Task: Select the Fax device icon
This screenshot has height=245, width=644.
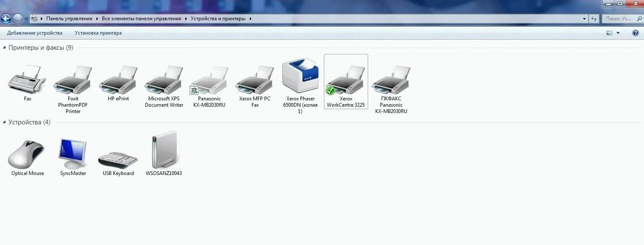Action: point(27,79)
